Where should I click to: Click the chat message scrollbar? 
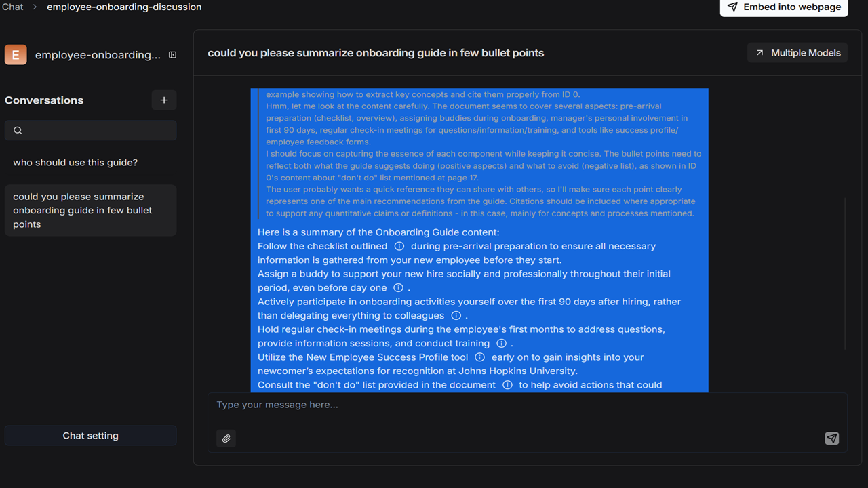[x=844, y=274]
